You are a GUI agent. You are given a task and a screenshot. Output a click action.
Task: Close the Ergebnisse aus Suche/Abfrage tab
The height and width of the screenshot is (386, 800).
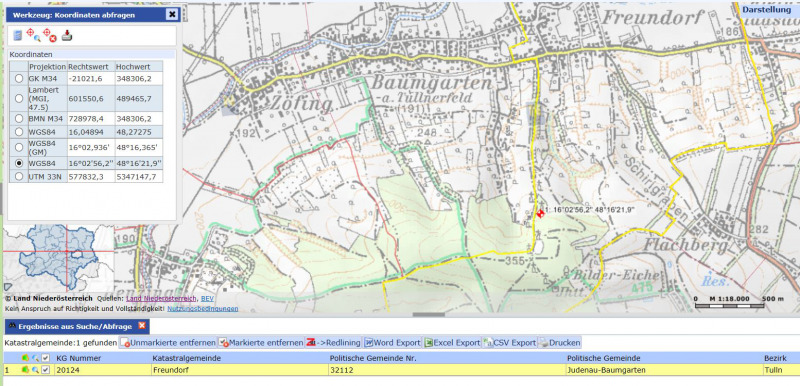tap(142, 326)
